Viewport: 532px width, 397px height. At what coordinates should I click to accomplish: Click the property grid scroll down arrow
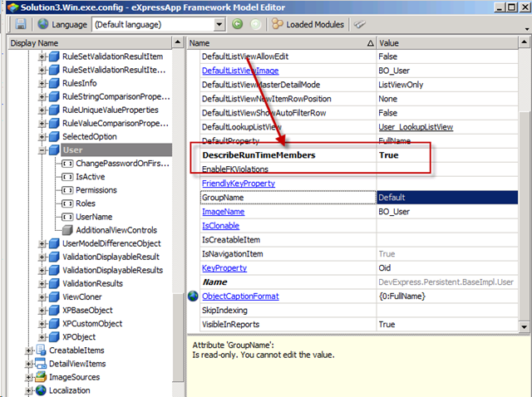525,327
